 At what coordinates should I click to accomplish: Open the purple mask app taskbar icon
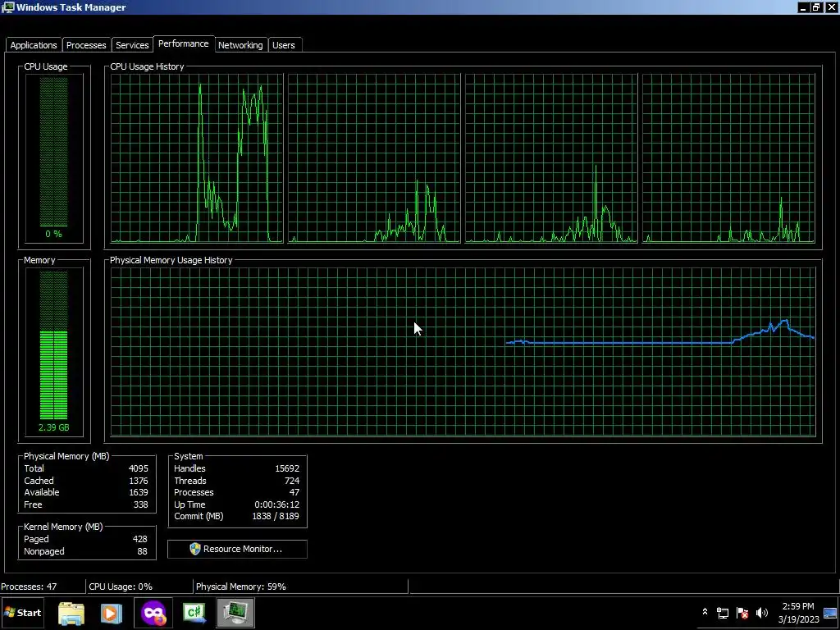[153, 613]
